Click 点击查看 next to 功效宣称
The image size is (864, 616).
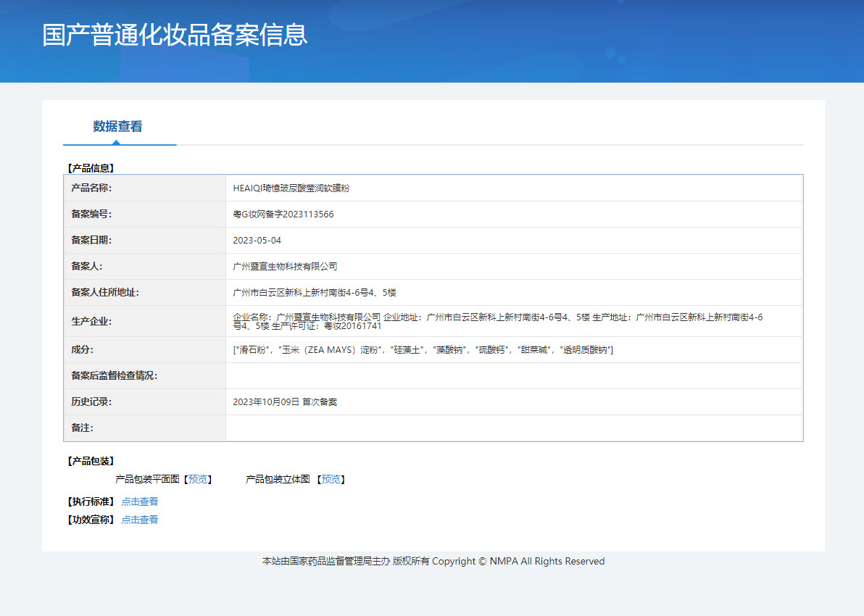coord(140,520)
